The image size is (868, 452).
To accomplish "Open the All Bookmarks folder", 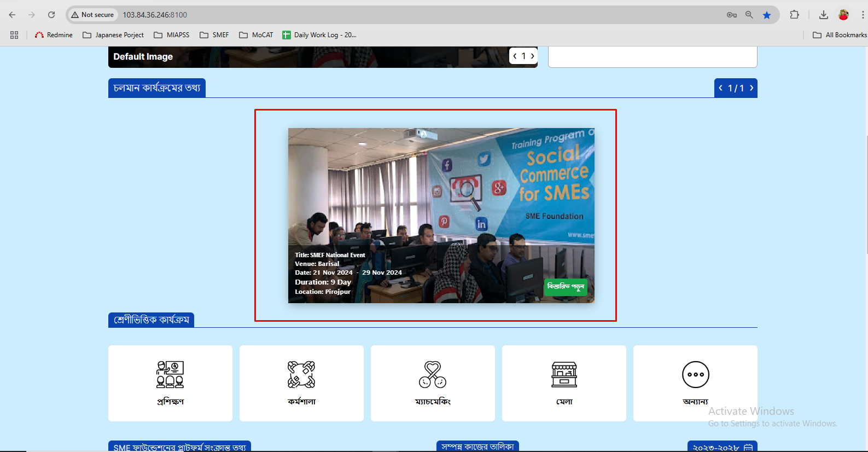I will point(840,35).
